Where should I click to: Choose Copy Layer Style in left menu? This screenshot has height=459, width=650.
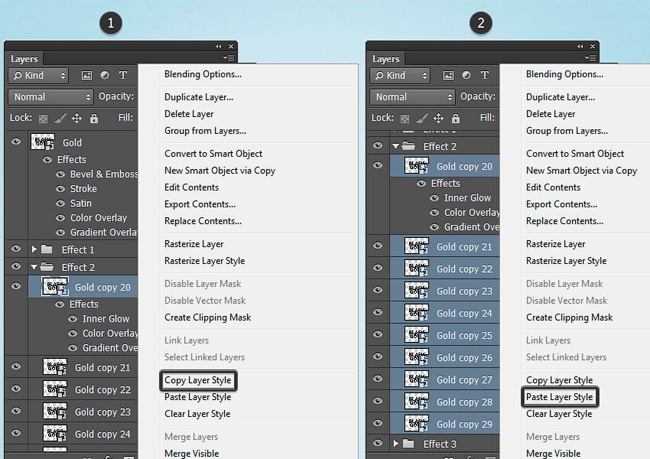pos(198,380)
